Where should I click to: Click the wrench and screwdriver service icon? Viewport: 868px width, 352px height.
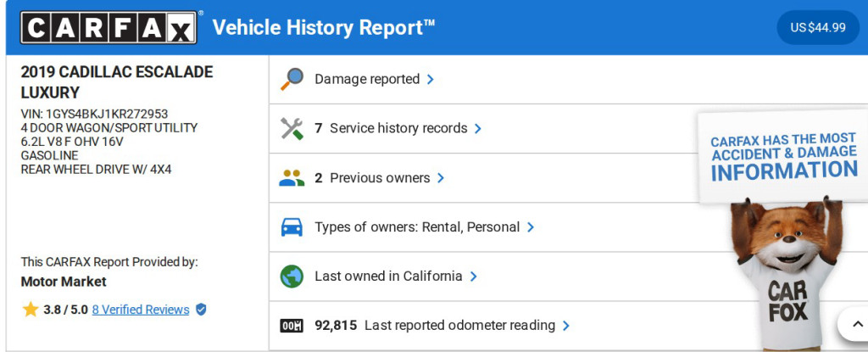click(292, 128)
